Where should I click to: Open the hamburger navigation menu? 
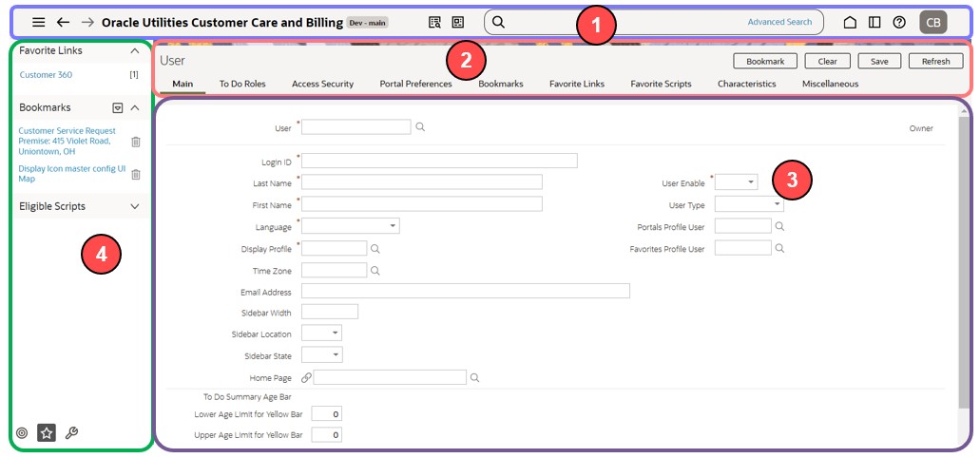point(38,23)
